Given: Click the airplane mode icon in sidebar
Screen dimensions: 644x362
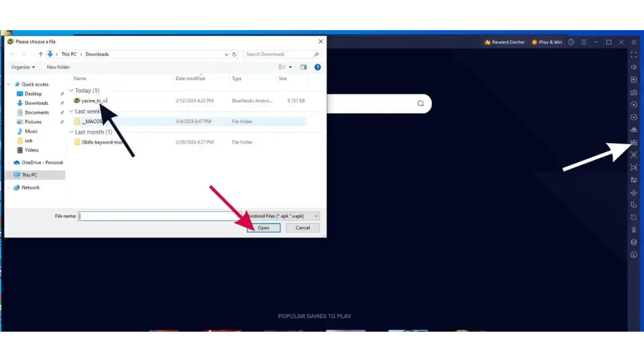Looking at the screenshot, I should coord(634,192).
